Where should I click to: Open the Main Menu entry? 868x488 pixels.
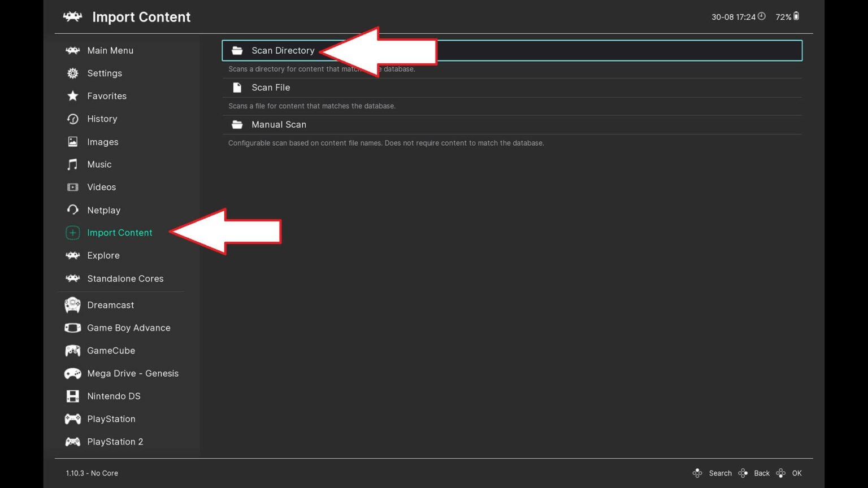coord(110,50)
